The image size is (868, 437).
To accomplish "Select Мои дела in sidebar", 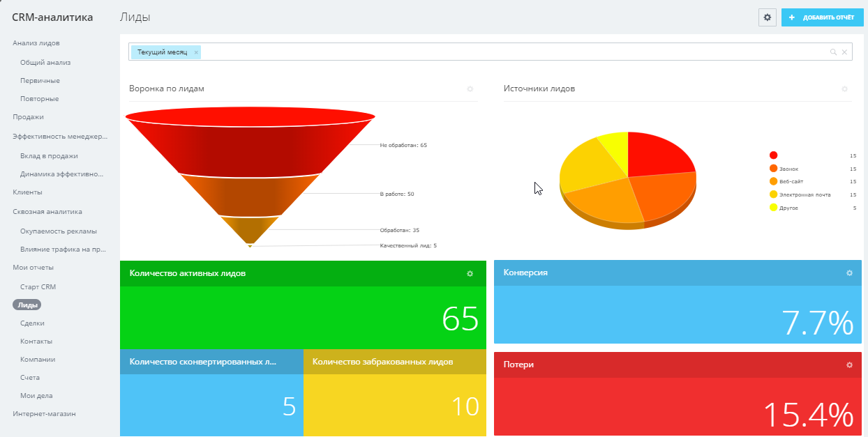I will pyautogui.click(x=35, y=396).
